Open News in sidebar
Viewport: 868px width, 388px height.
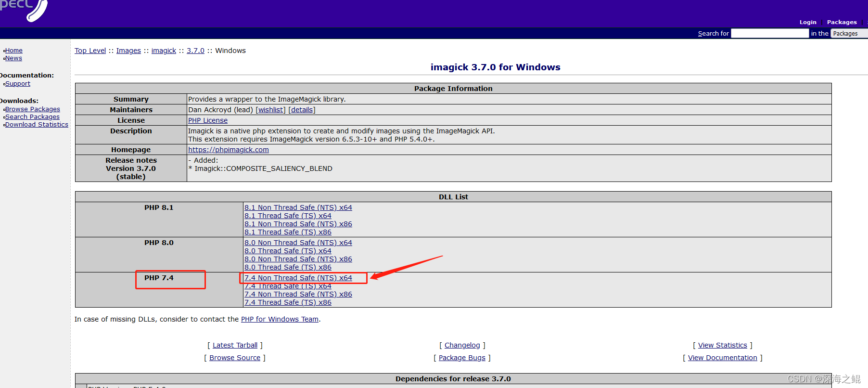13,58
